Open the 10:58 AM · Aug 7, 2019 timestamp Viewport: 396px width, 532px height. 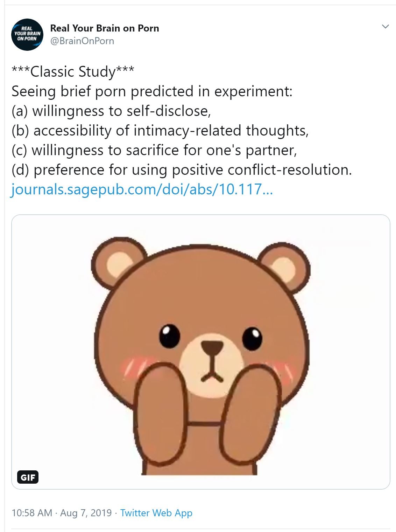pyautogui.click(x=62, y=513)
